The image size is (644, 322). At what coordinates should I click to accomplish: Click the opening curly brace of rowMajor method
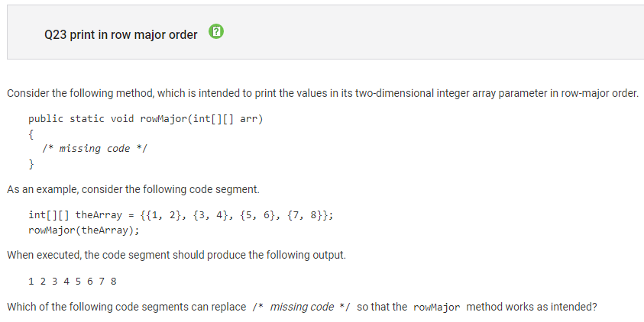[31, 134]
